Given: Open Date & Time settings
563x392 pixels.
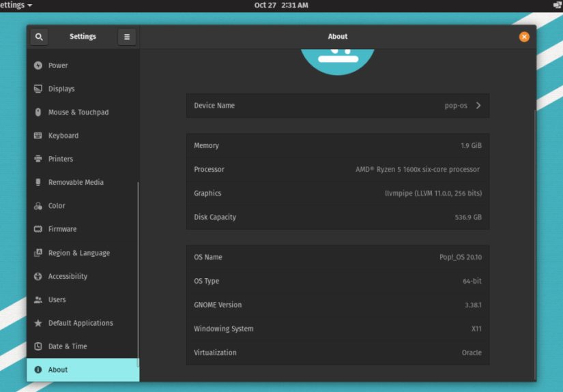Looking at the screenshot, I should pyautogui.click(x=83, y=346).
